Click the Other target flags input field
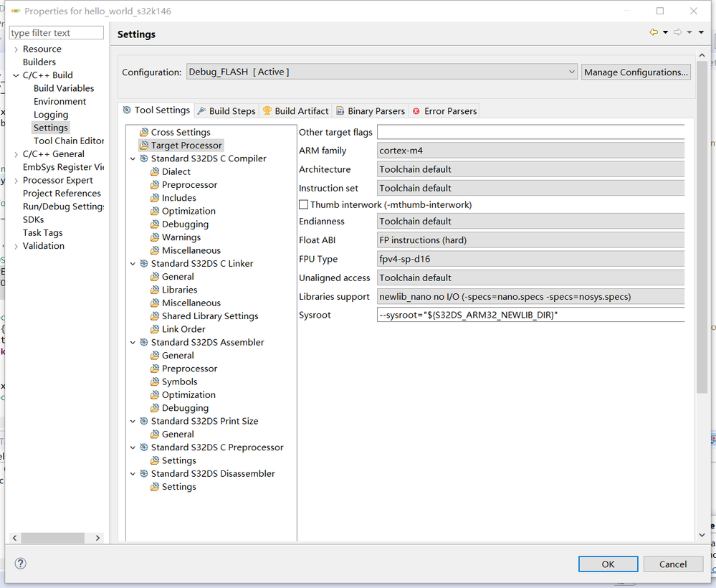Image resolution: width=716 pixels, height=588 pixels. 530,132
